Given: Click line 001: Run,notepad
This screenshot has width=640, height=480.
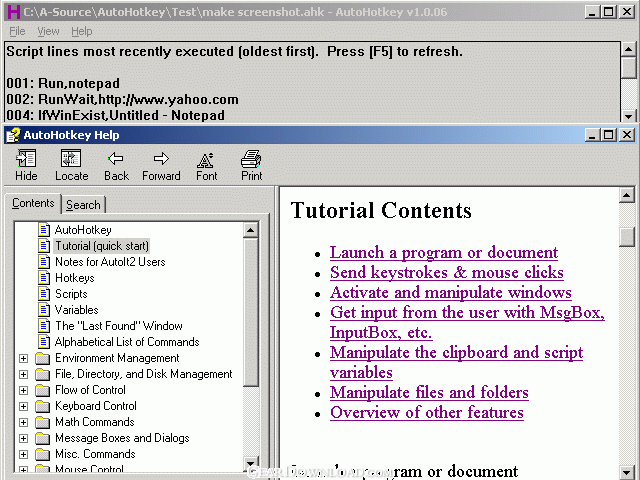Looking at the screenshot, I should pos(63,83).
